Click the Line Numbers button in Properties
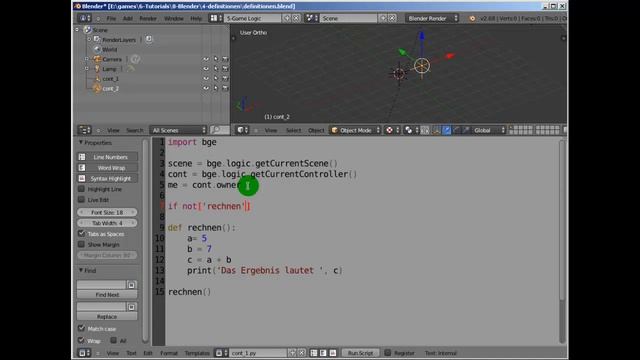This screenshot has height=360, width=640. coord(107,157)
